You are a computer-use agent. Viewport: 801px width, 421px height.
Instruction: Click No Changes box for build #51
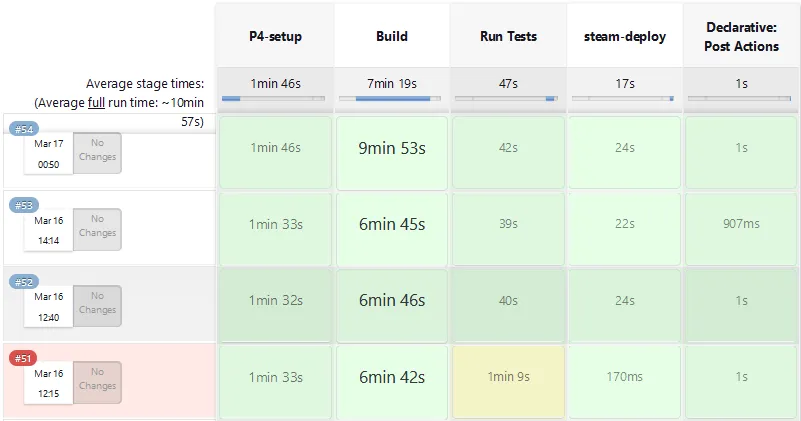coord(97,380)
